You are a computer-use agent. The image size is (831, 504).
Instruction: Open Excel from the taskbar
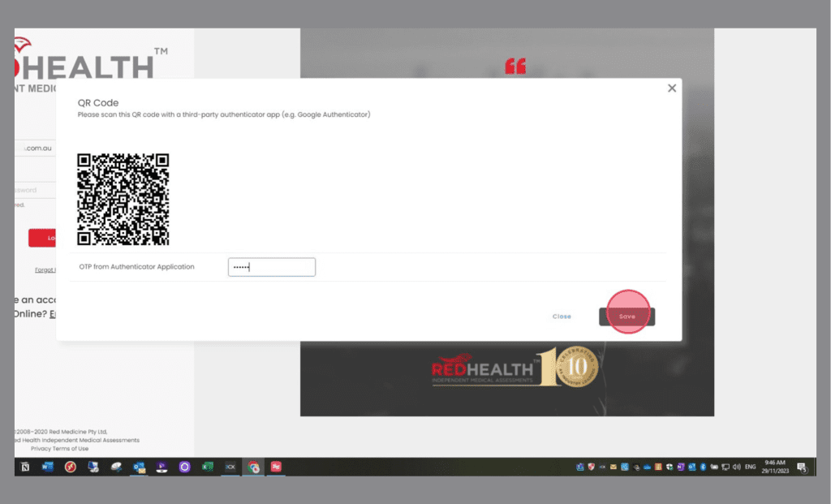coord(208,467)
